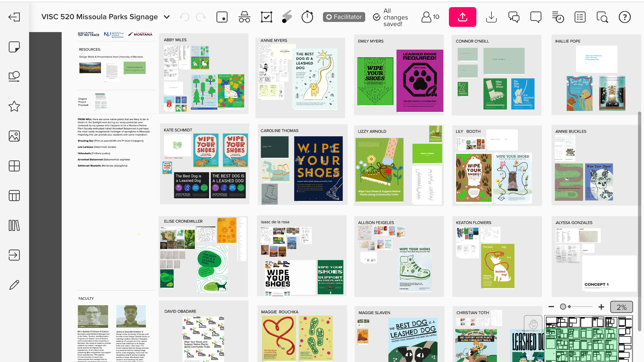This screenshot has width=644, height=362.
Task: Open the outline panel
Action: point(580,17)
